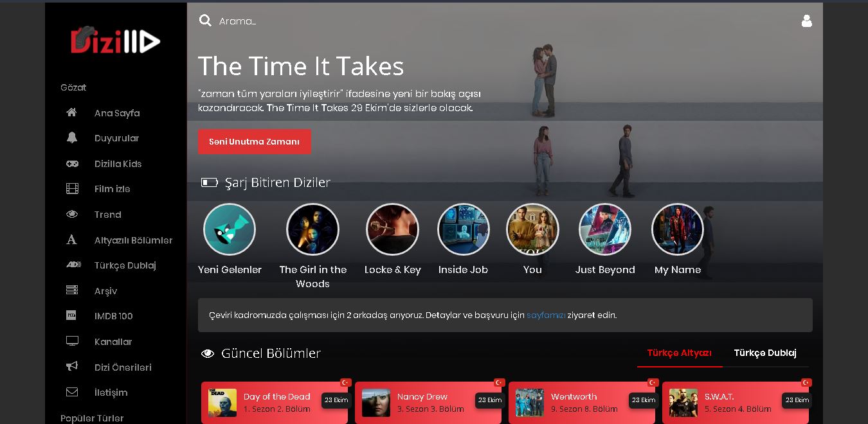Open Day of the Dead episode card
The width and height of the screenshot is (868, 424).
click(275, 403)
